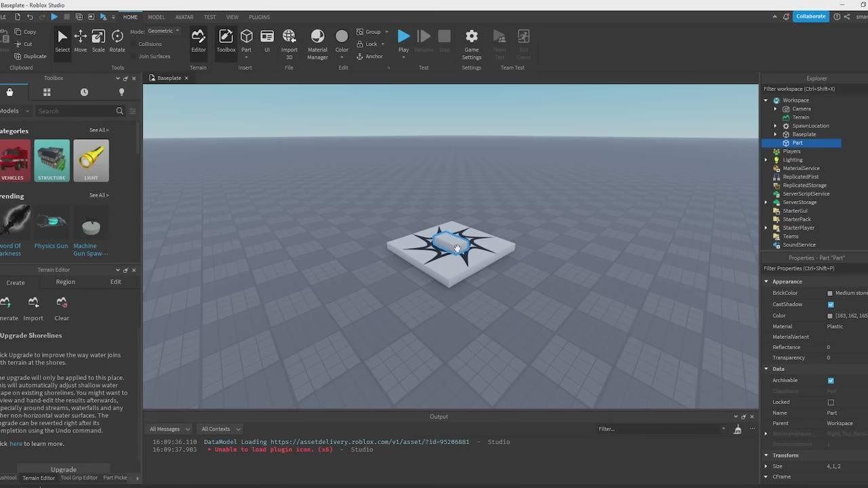Duplicate the selected object

coord(29,56)
